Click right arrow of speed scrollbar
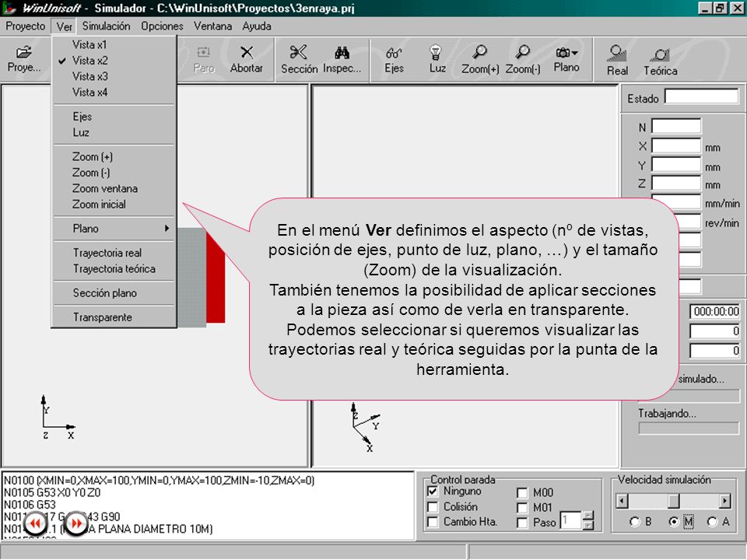Screen dimensions: 747x560 coord(724,501)
